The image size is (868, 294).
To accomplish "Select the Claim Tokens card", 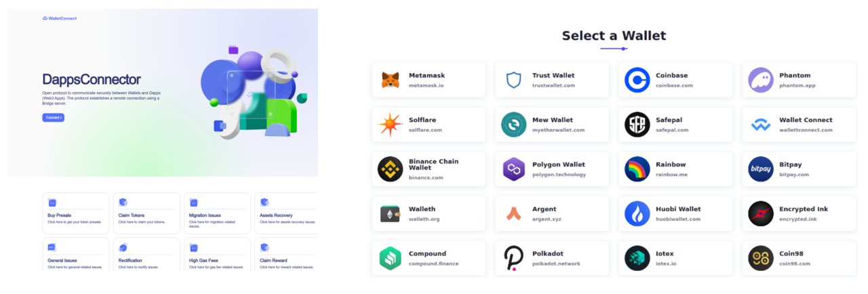I will 146,213.
